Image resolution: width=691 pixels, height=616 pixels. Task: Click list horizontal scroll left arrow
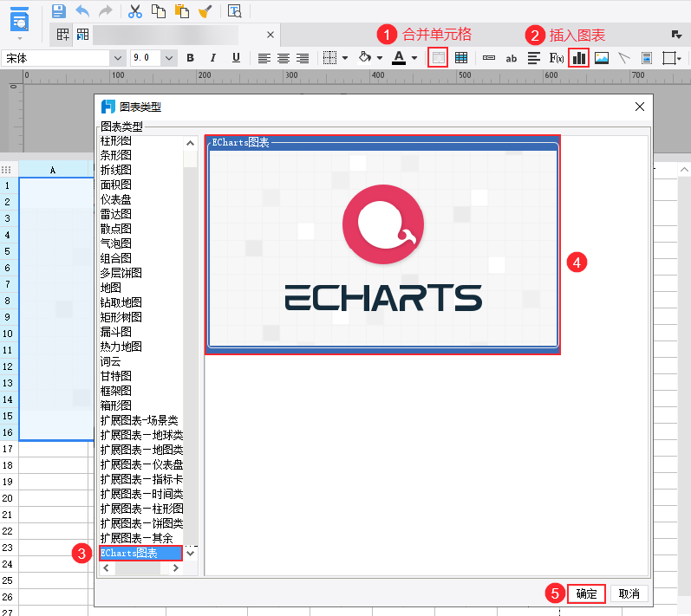[x=106, y=568]
